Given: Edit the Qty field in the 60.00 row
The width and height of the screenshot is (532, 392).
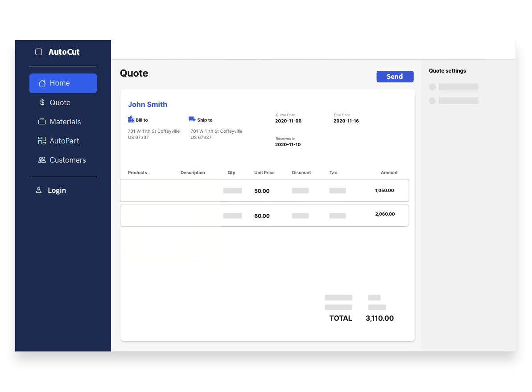Looking at the screenshot, I should tap(233, 216).
